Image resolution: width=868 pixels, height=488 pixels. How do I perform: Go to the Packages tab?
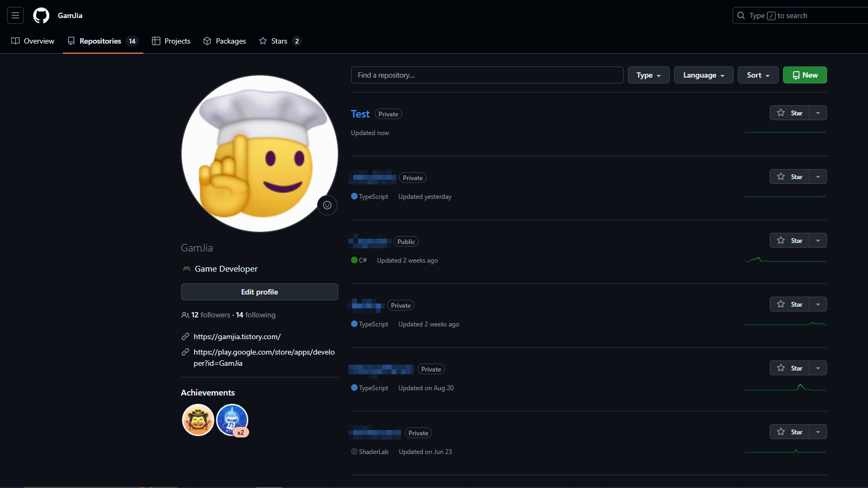(x=225, y=41)
